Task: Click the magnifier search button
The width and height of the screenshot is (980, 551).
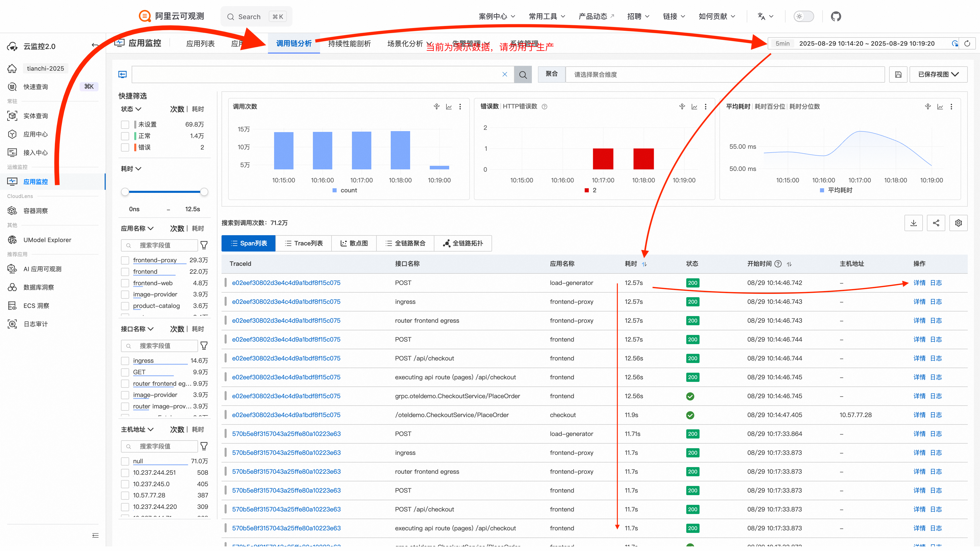Action: [x=523, y=74]
